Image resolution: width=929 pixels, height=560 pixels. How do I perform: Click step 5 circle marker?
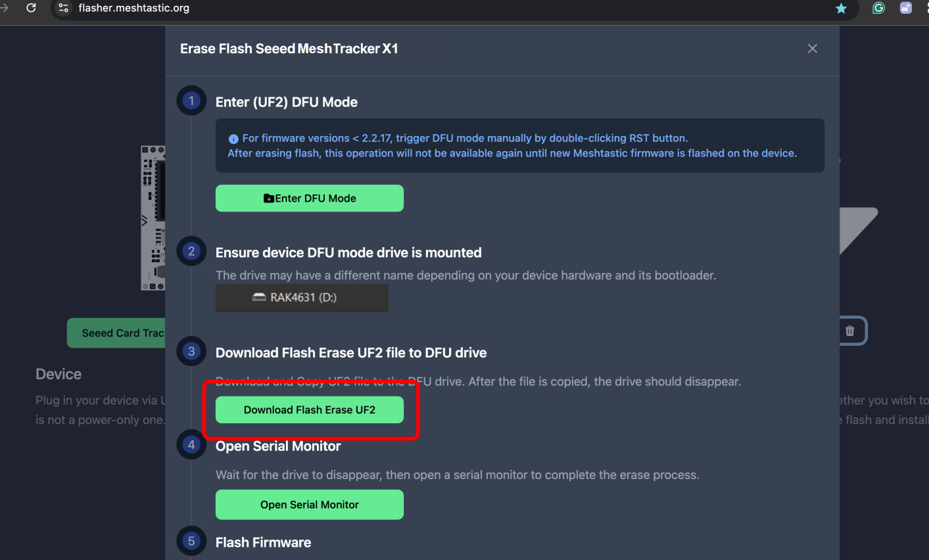(191, 541)
